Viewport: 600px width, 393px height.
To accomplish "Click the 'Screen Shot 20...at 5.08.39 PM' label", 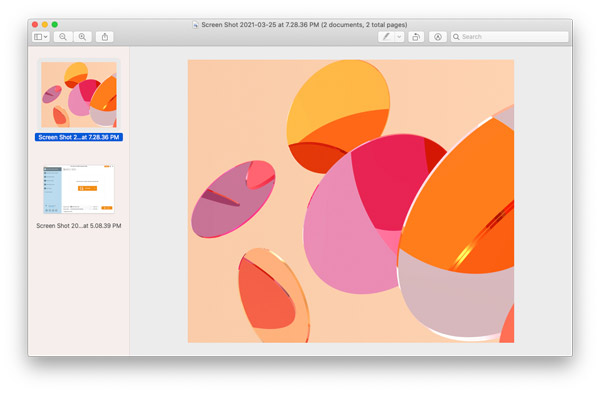I will (79, 226).
